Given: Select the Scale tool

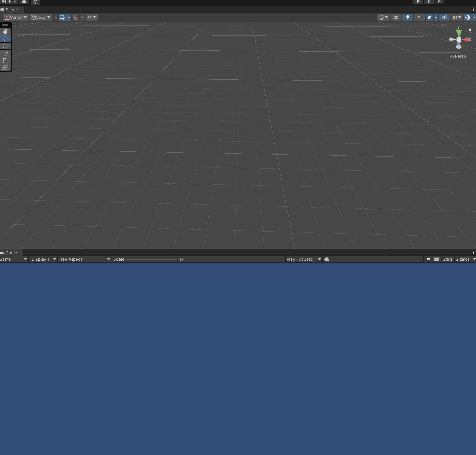Looking at the screenshot, I should tap(5, 53).
